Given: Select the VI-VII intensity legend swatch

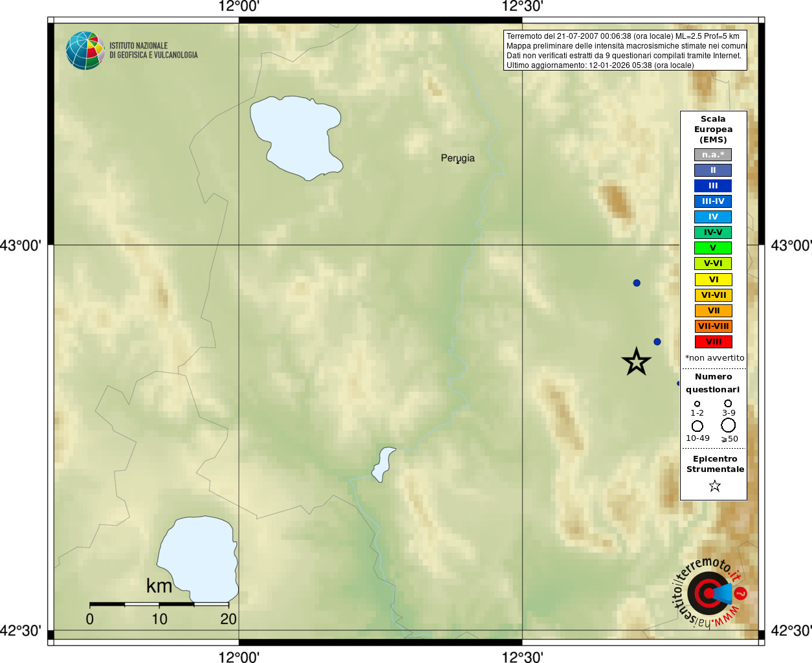Looking at the screenshot, I should (714, 295).
